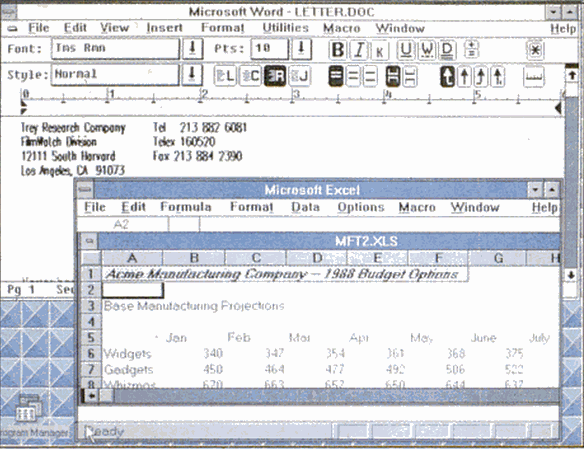Viewport: 584px width, 449px height.
Task: Pick the center tab stop icon
Action: [x=464, y=76]
